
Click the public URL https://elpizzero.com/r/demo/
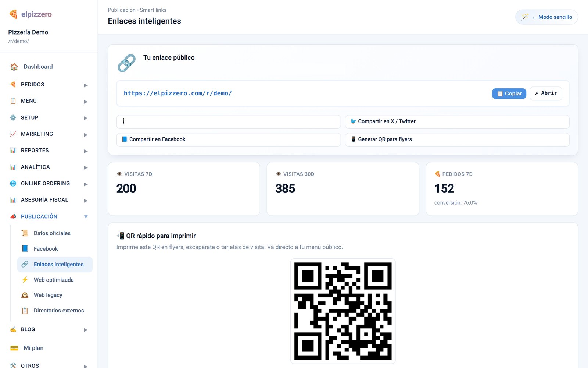[x=178, y=93]
